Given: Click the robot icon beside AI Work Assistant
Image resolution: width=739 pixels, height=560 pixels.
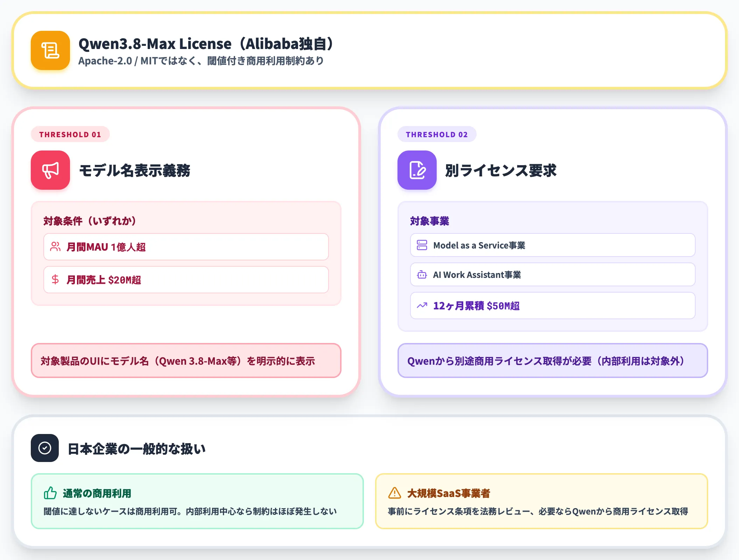Looking at the screenshot, I should pyautogui.click(x=422, y=275).
